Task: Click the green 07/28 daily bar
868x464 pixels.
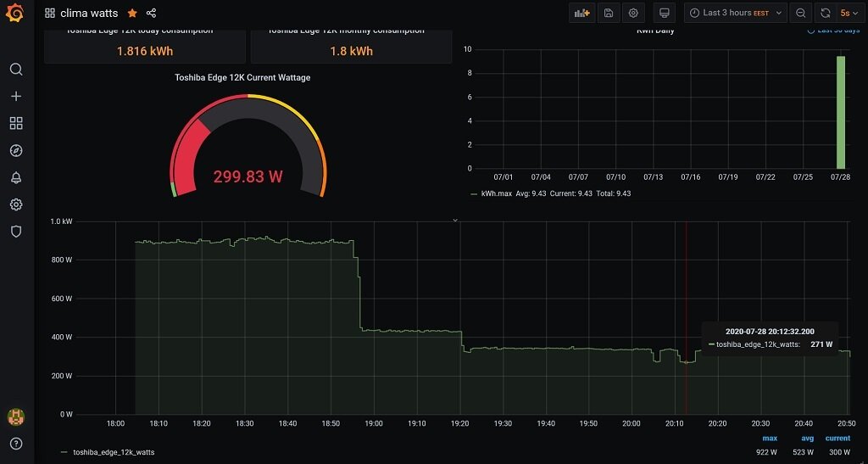Action: pos(841,113)
